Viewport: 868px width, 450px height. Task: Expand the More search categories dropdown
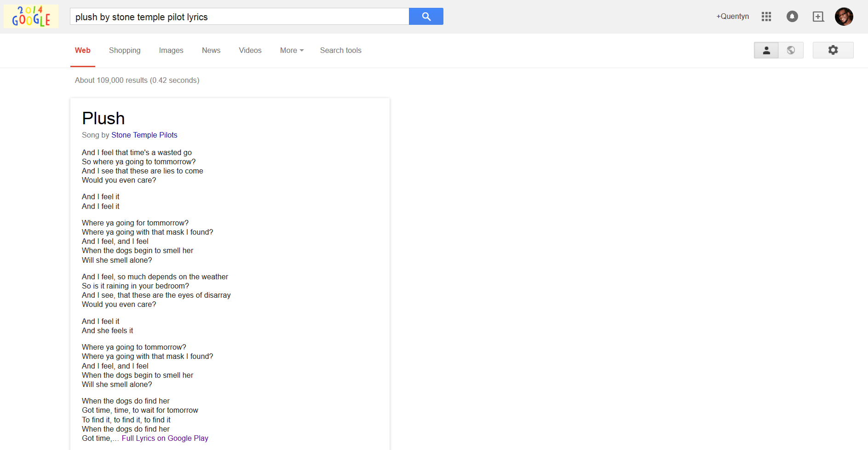point(292,51)
